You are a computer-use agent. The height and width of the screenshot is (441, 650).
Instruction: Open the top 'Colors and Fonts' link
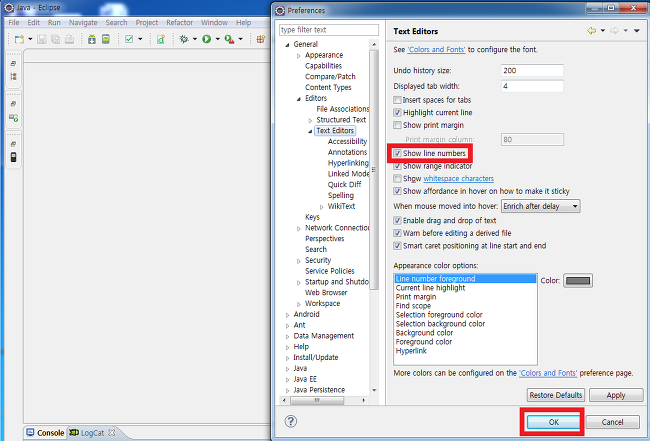(x=437, y=50)
